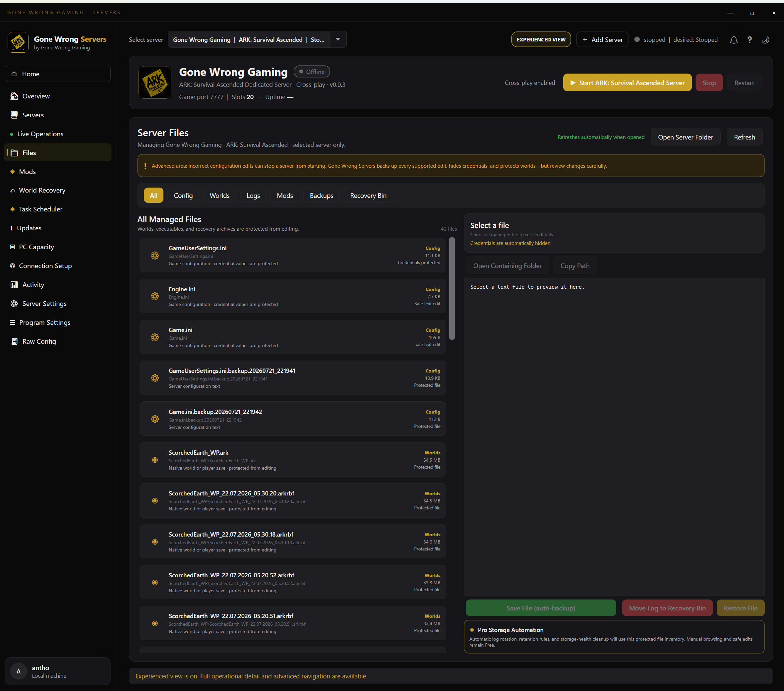Click the Server Settings gear icon
Viewport: 784px width, 691px height.
pyautogui.click(x=14, y=303)
